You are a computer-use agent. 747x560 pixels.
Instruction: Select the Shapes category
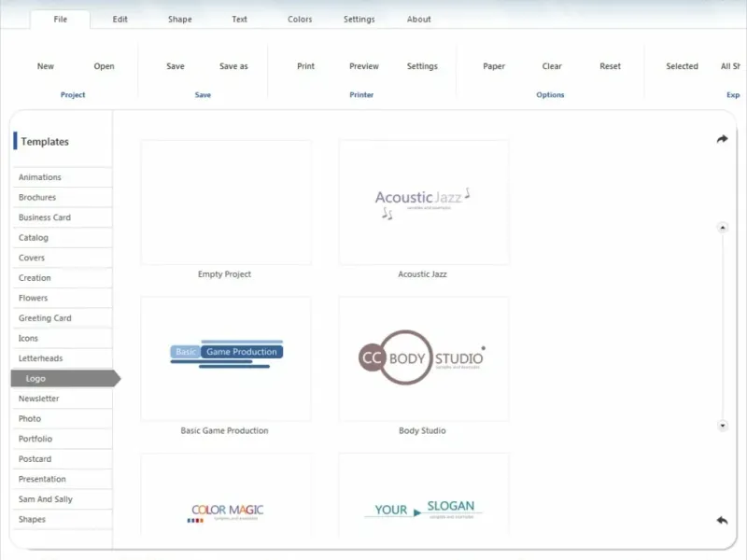pos(63,519)
